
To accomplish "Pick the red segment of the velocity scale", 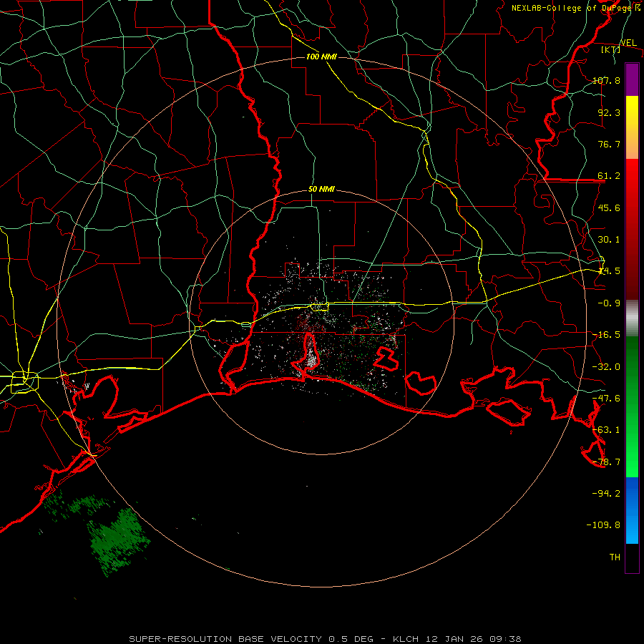I will (x=632, y=229).
